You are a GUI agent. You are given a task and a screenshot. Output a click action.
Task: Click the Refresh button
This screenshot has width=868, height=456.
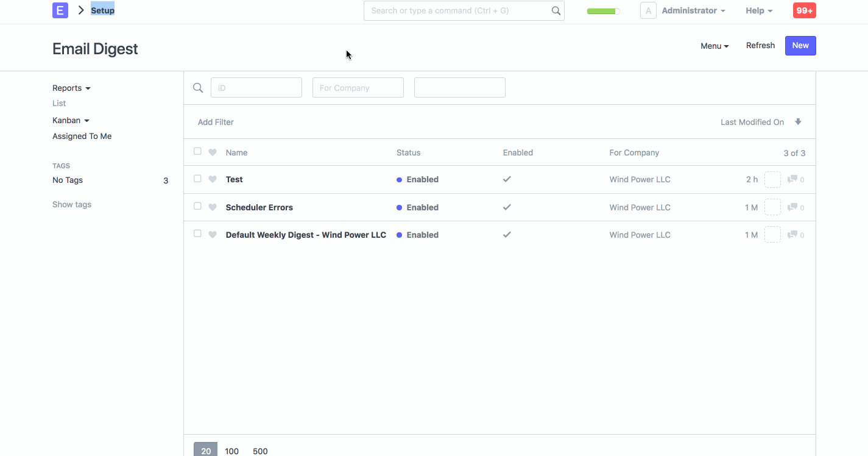760,45
